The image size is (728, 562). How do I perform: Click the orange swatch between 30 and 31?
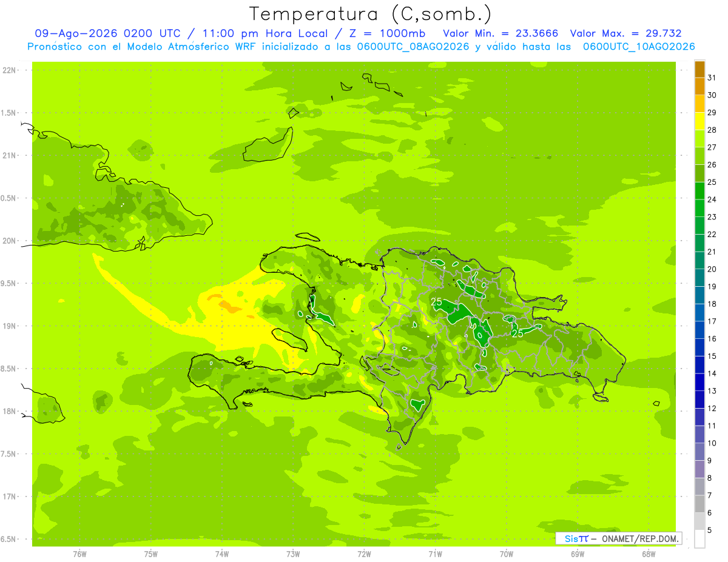point(699,86)
